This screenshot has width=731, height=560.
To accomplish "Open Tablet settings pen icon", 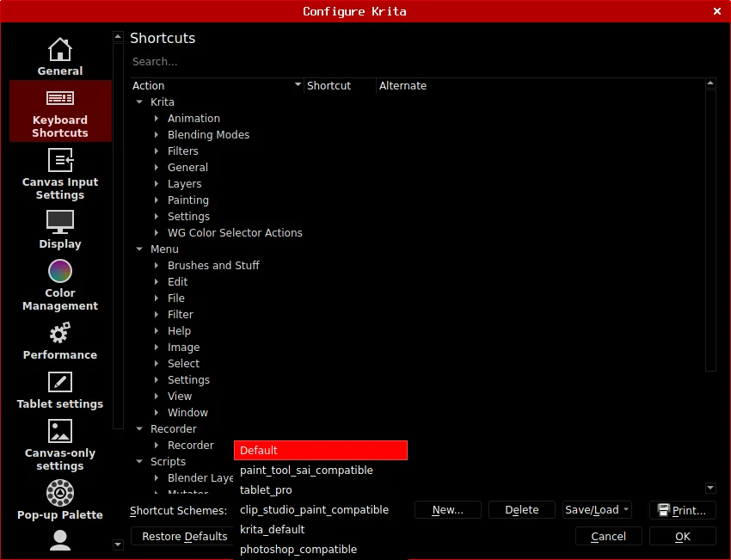I will point(59,382).
